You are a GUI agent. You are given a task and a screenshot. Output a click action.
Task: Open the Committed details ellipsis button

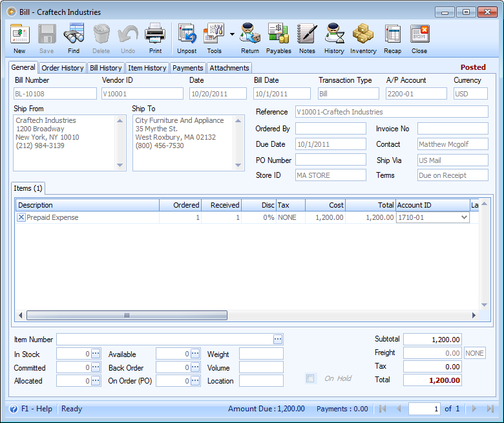click(x=96, y=367)
